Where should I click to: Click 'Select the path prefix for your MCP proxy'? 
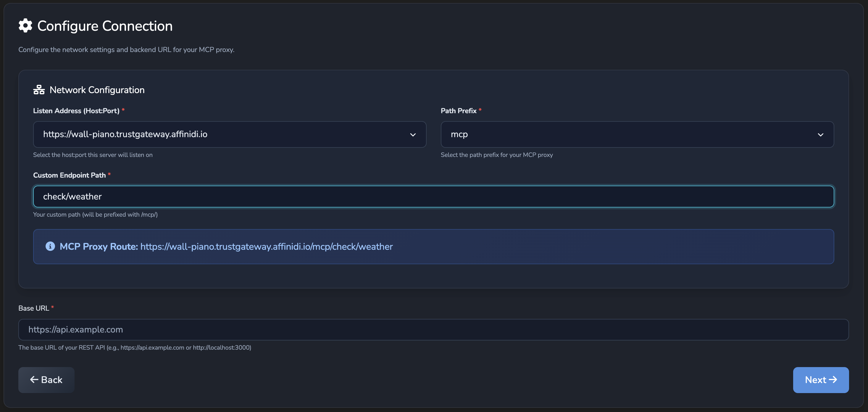coord(497,155)
